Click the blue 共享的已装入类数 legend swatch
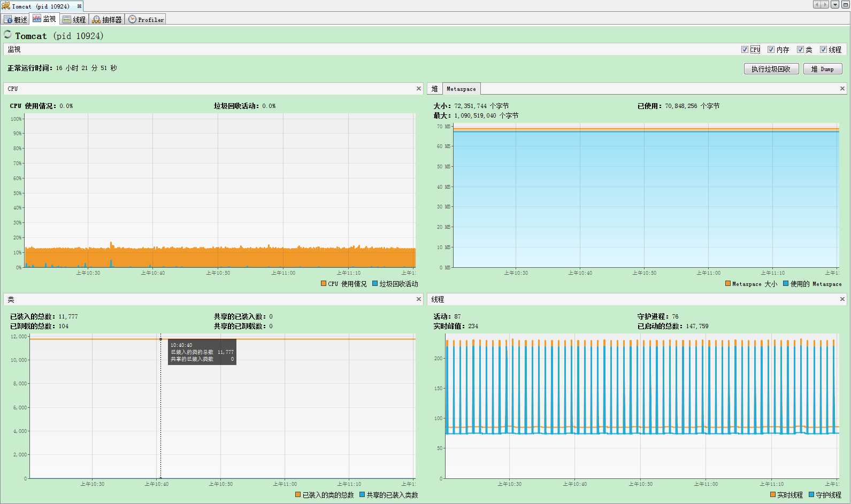Screen dimensions: 851x504 point(362,495)
